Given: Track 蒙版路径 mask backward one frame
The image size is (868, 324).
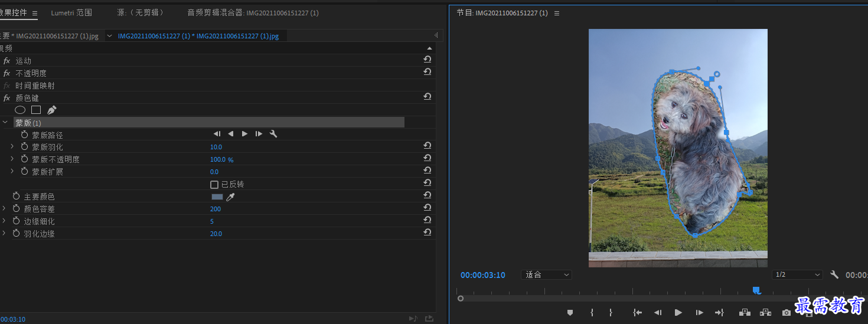Looking at the screenshot, I should tap(217, 134).
